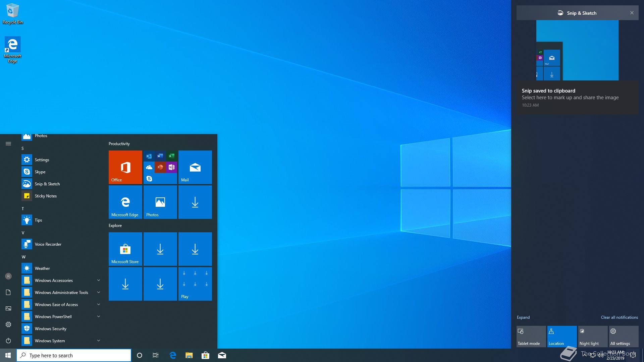
Task: Open the Office apps group tile with Outlook and Word
Action: tap(160, 167)
